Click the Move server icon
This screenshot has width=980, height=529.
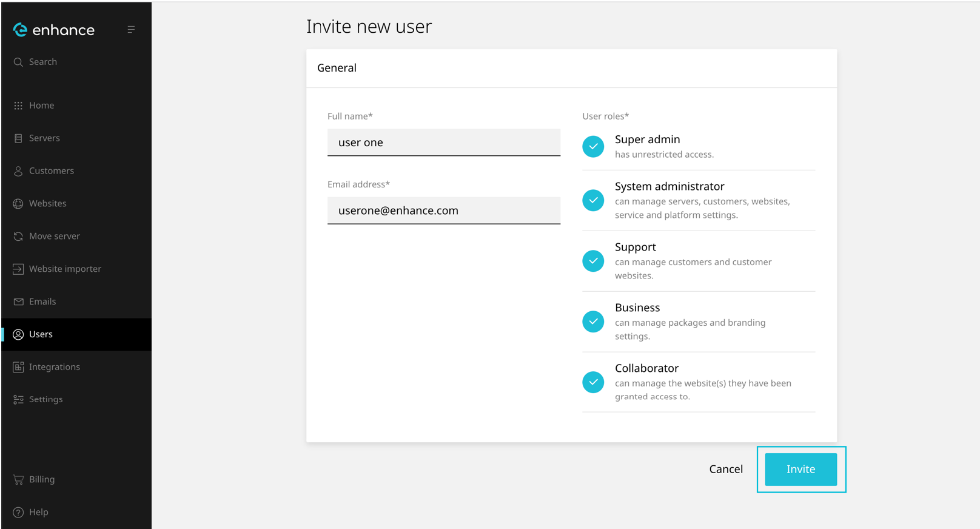(18, 237)
